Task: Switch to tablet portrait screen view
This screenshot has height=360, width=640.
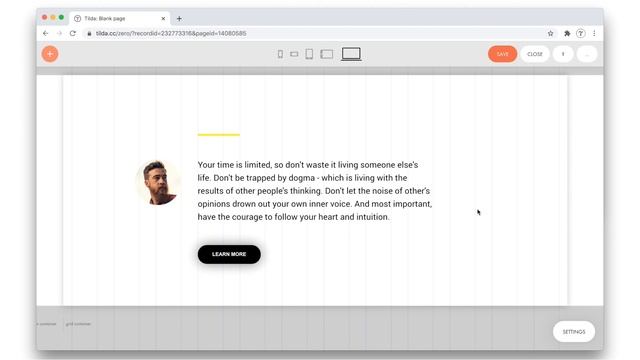Action: [x=309, y=54]
